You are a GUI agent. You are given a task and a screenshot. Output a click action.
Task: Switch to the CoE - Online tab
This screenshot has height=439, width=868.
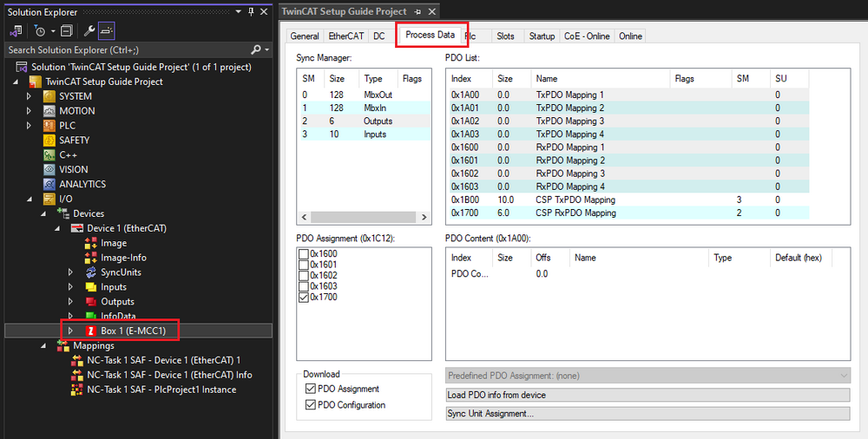point(587,36)
